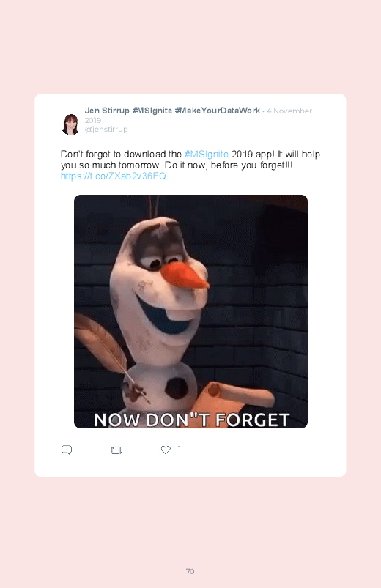The image size is (381, 588).
Task: Open the Olaf GIF image
Action: coord(190,311)
